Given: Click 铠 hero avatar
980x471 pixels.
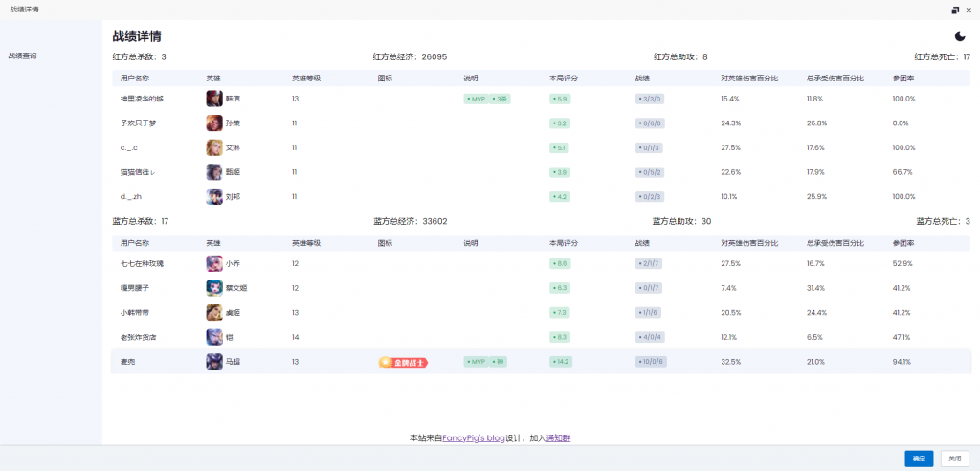Looking at the screenshot, I should 214,337.
